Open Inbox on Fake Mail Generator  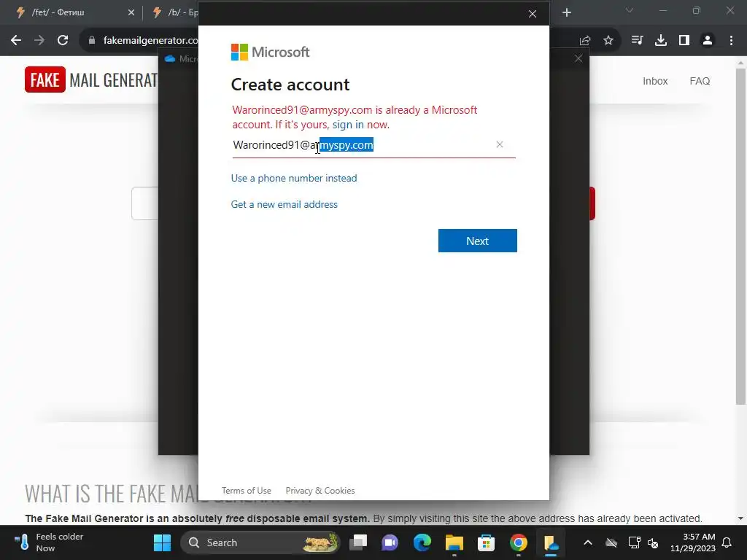point(655,81)
